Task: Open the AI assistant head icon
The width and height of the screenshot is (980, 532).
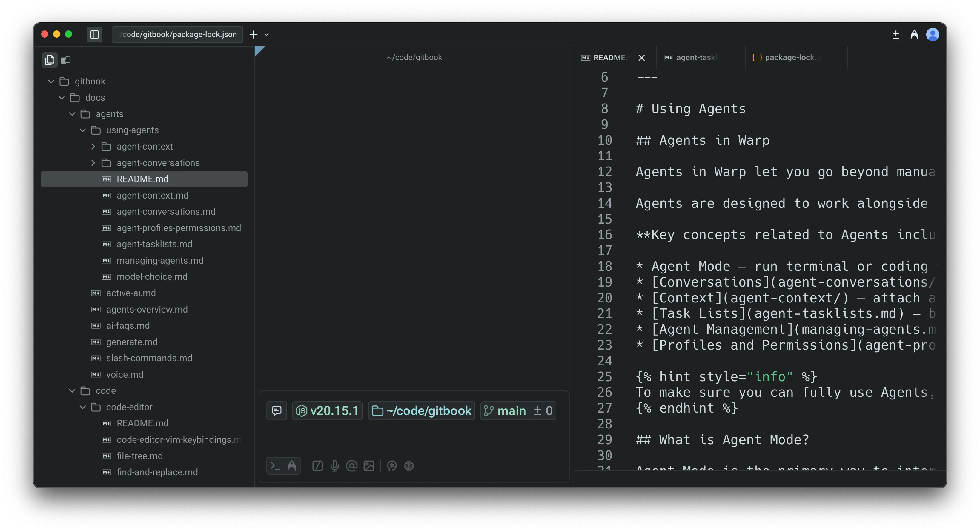Action: (x=392, y=466)
